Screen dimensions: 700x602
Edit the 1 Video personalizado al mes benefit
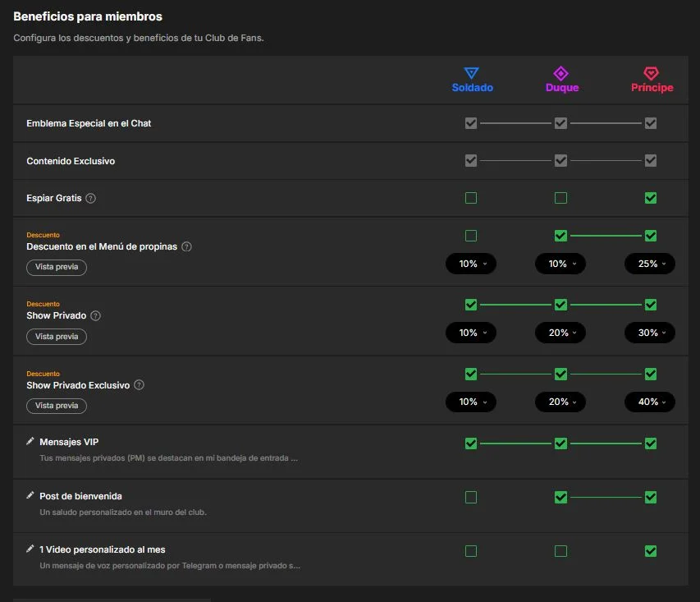30,549
